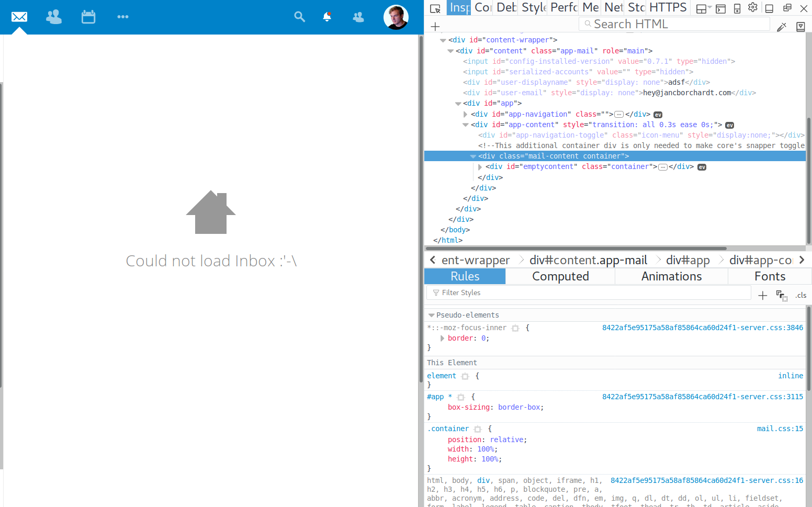Toggle the split console icon
812x507 pixels.
pos(720,8)
